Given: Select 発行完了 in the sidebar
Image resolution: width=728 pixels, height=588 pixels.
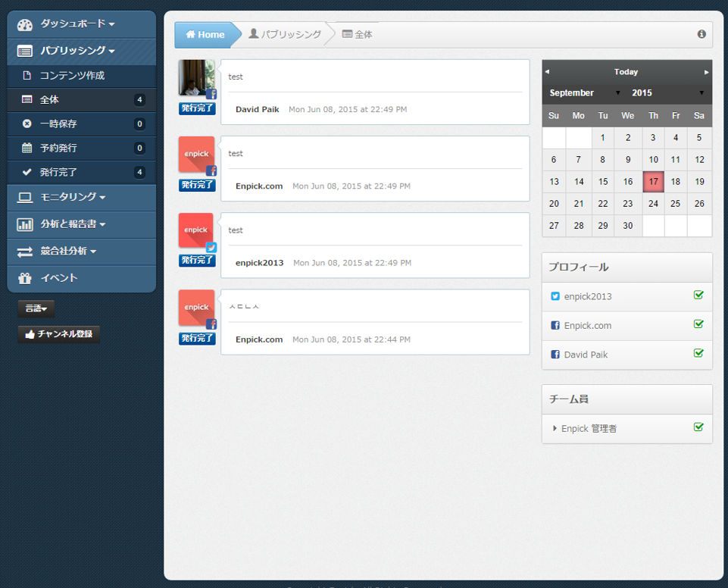Looking at the screenshot, I should click(58, 172).
